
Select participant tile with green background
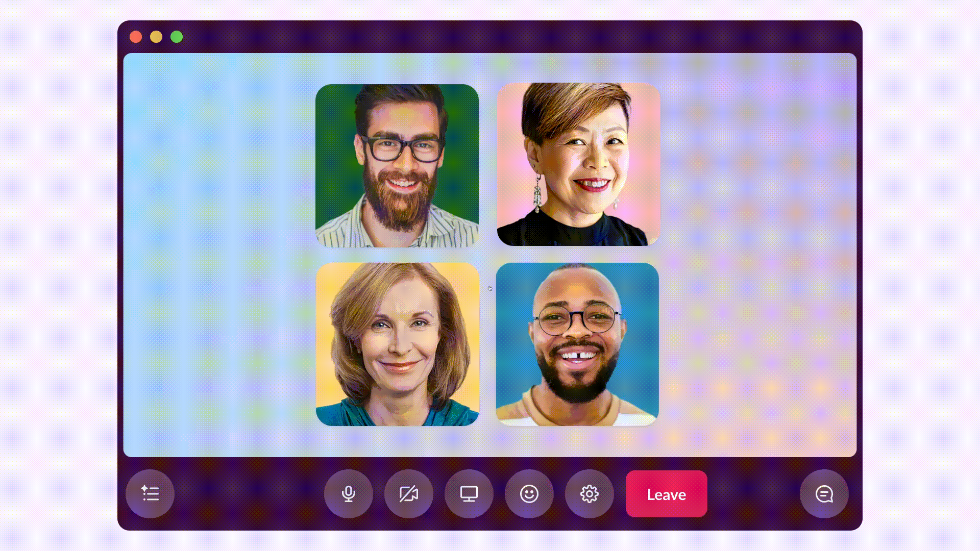[x=397, y=166]
